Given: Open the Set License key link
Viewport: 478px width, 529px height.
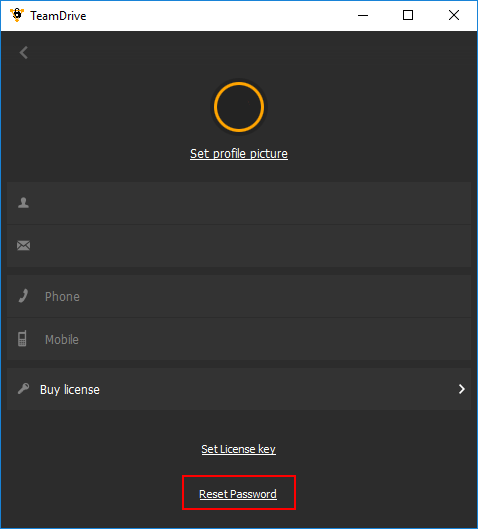Looking at the screenshot, I should pos(238,449).
